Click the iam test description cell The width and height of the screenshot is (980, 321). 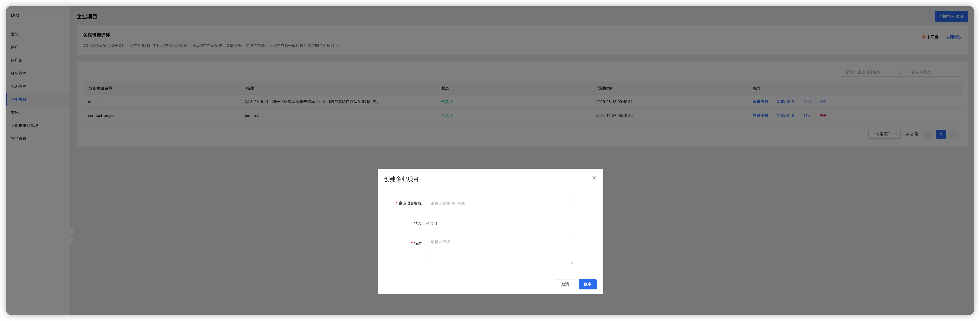[x=252, y=116]
